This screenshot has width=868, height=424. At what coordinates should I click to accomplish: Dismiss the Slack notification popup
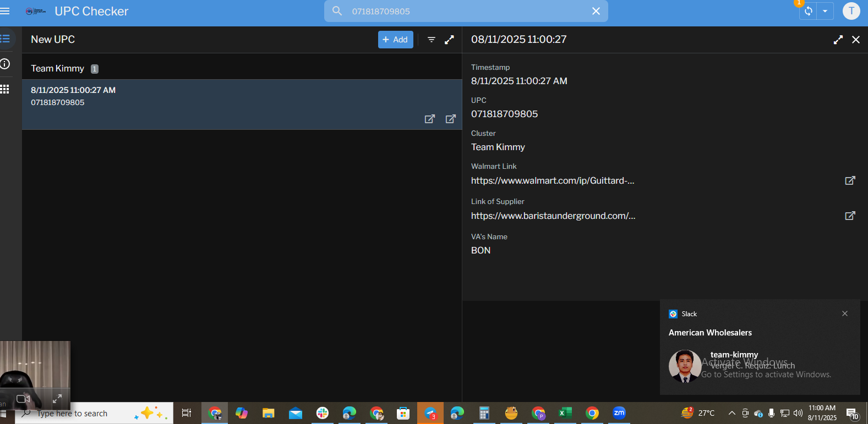click(x=845, y=313)
